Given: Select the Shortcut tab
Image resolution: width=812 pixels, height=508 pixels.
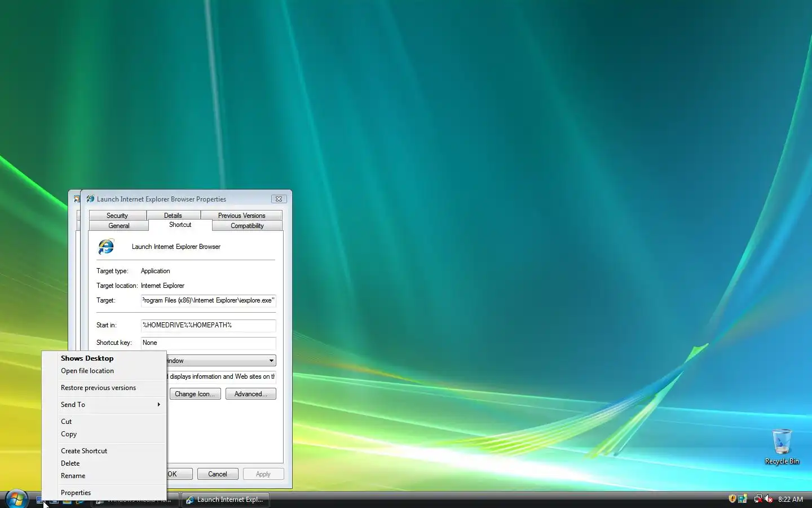Looking at the screenshot, I should 180,225.
